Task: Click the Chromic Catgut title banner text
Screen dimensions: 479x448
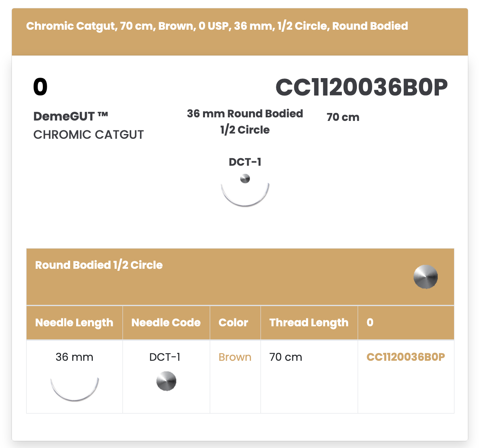Action: (x=217, y=26)
